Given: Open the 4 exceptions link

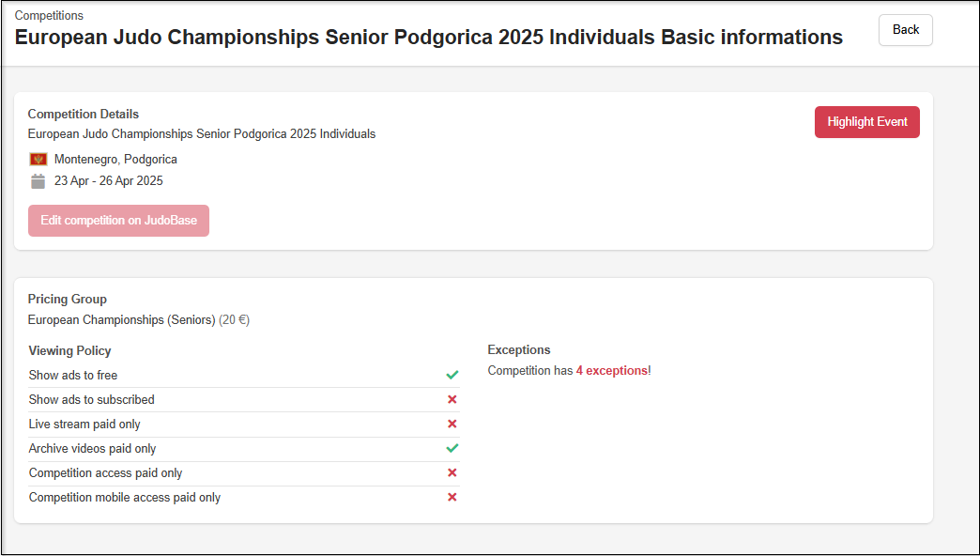Looking at the screenshot, I should [611, 371].
